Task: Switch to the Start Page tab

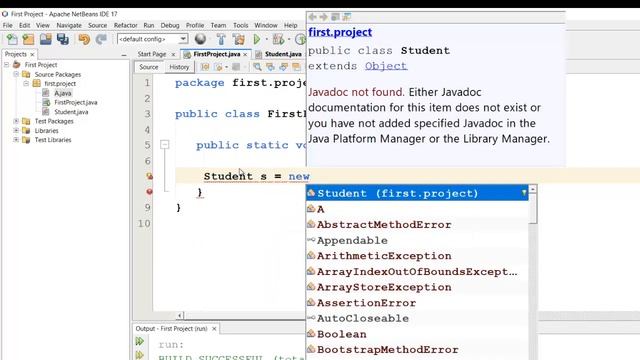Action: [x=152, y=54]
